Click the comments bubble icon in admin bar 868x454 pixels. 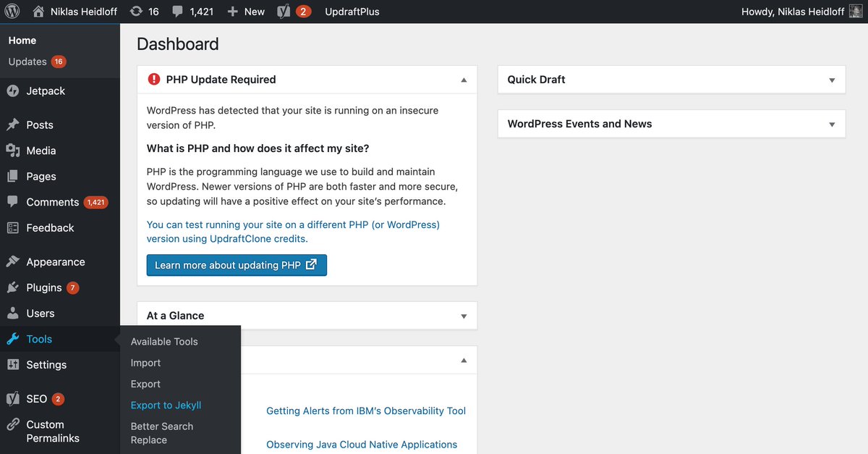(x=178, y=12)
